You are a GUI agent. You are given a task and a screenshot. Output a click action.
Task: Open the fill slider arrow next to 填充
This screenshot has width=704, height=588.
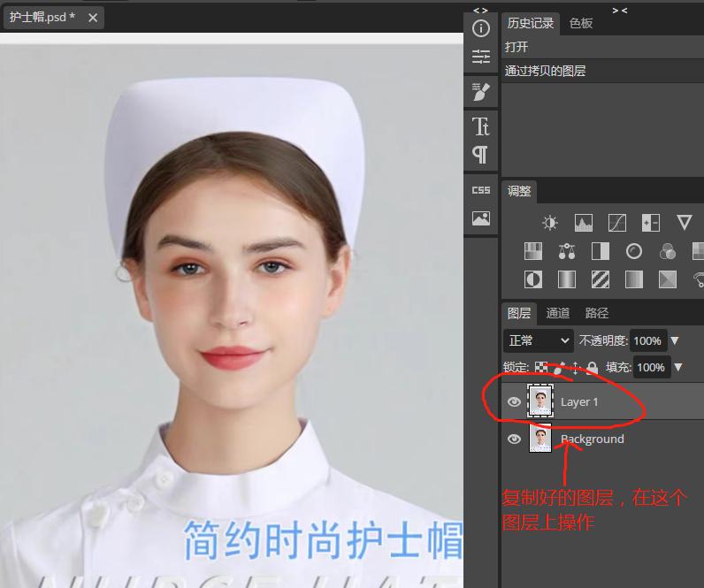coord(678,367)
